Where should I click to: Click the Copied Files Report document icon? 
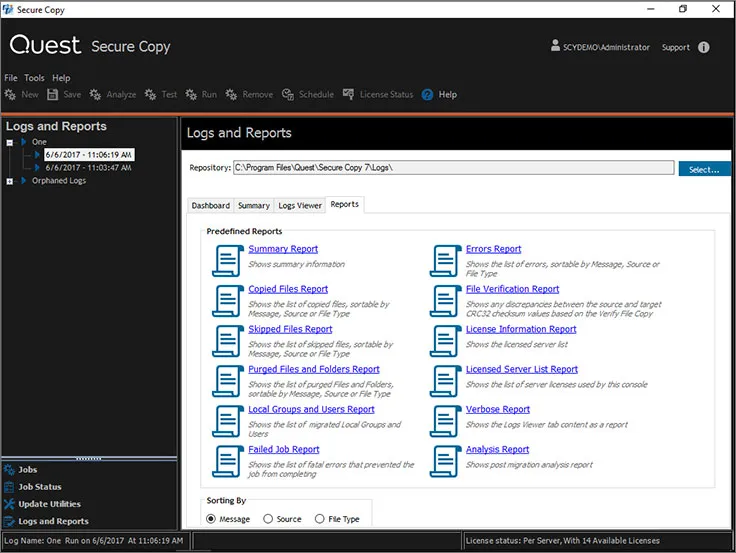tap(228, 301)
